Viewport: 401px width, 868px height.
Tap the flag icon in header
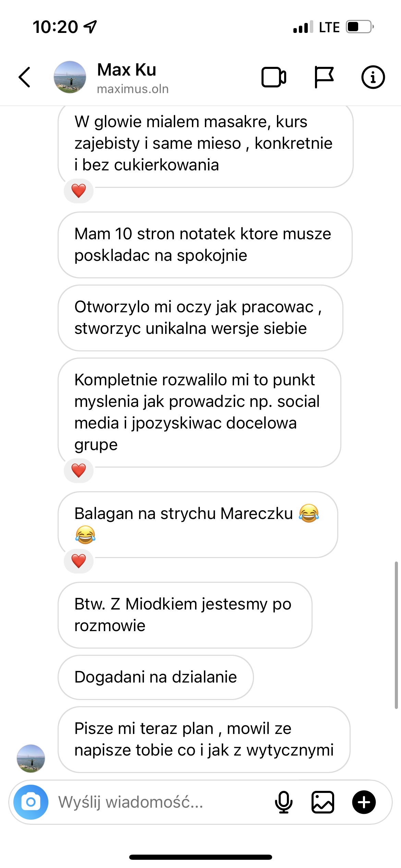click(x=324, y=77)
